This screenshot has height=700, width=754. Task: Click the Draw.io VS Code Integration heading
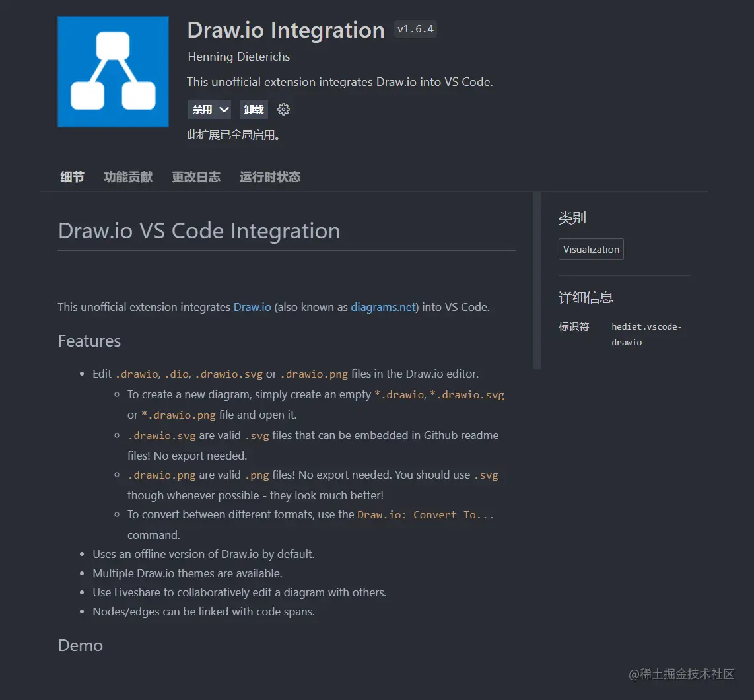point(199,231)
